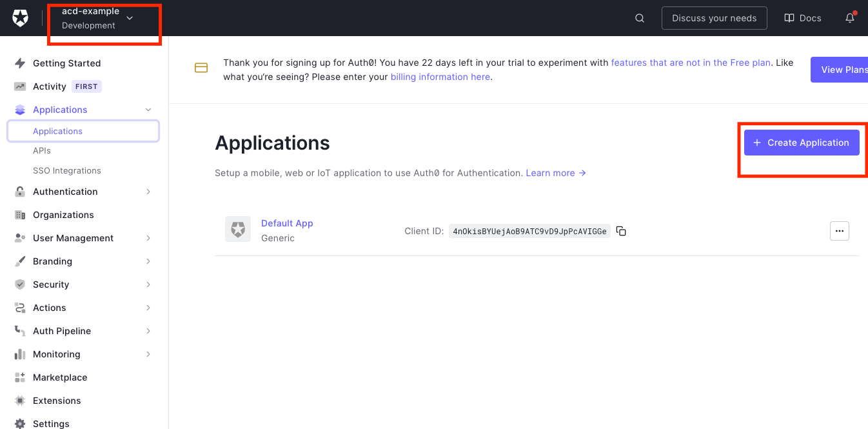This screenshot has width=868, height=429.
Task: Expand the Branding section chevron
Action: [x=148, y=261]
